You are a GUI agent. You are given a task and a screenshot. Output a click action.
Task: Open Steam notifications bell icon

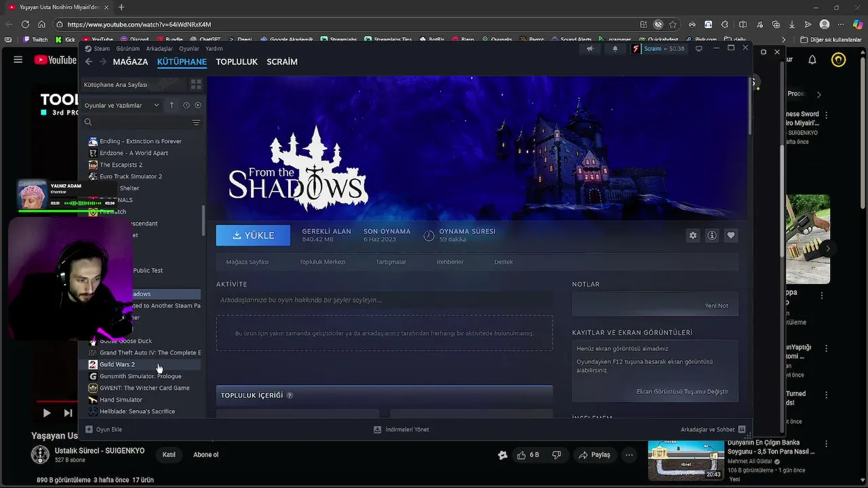click(615, 49)
